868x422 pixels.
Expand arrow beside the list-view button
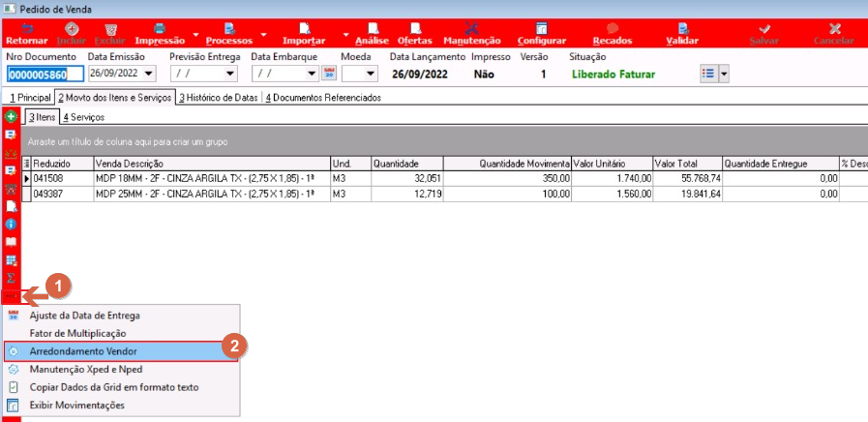click(723, 74)
